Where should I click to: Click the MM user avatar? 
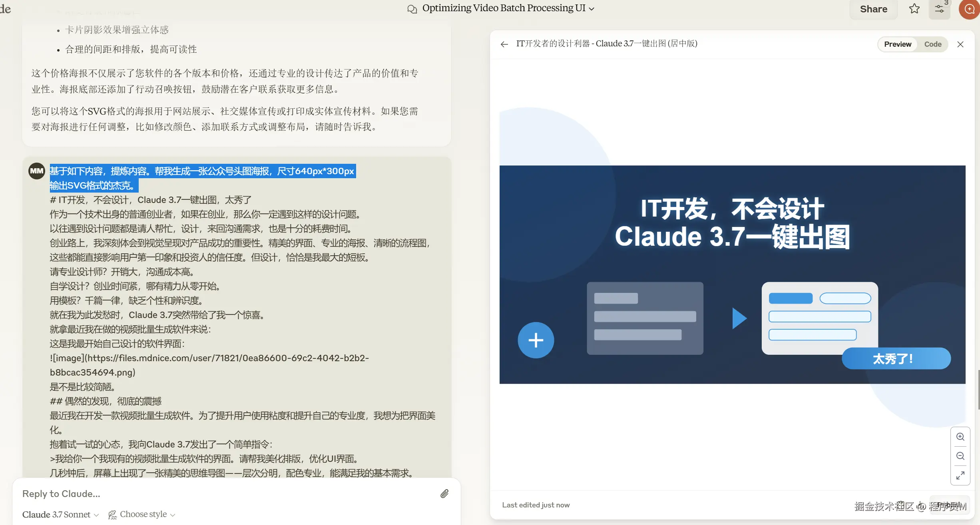[x=36, y=171]
